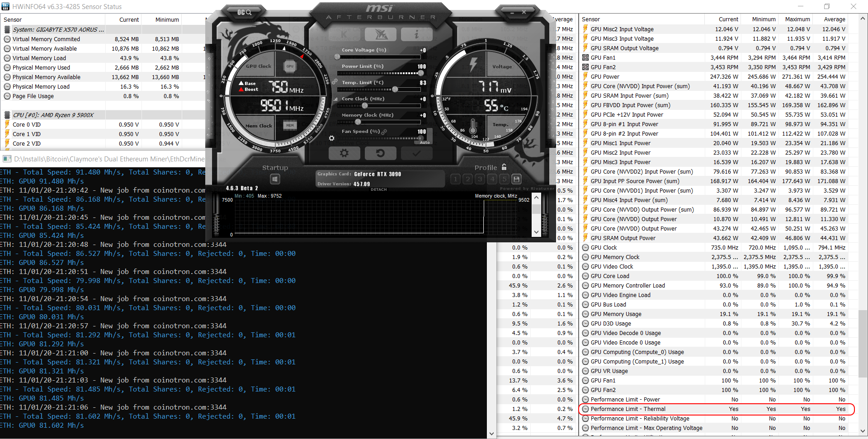Save the current profile with the floppy icon
Viewport: 868px width, 439px height.
517,179
